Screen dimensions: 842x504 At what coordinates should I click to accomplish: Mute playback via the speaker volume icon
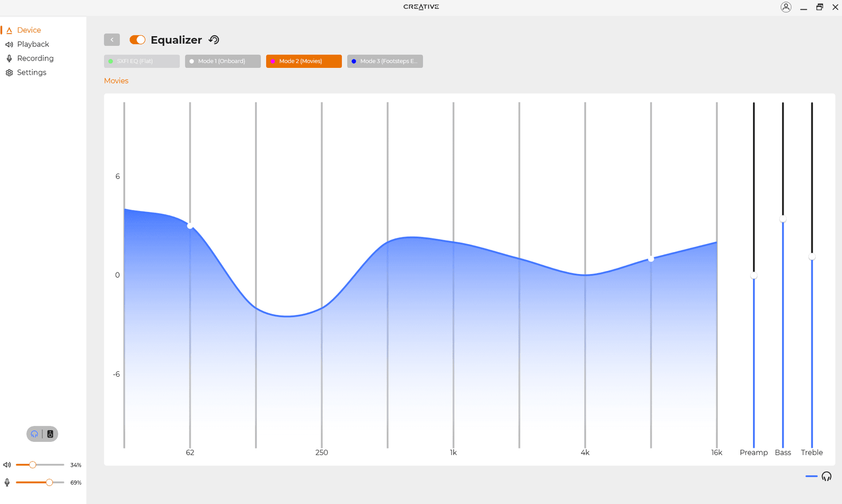7,465
